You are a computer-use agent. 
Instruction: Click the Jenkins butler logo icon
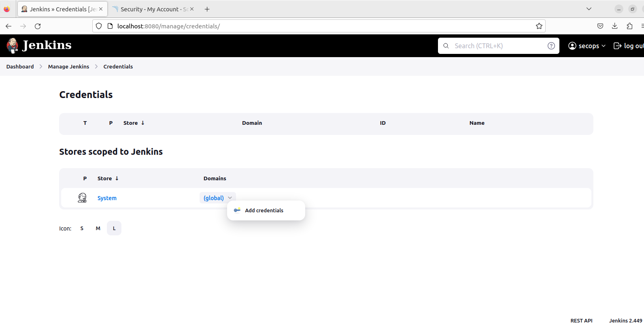pyautogui.click(x=13, y=46)
